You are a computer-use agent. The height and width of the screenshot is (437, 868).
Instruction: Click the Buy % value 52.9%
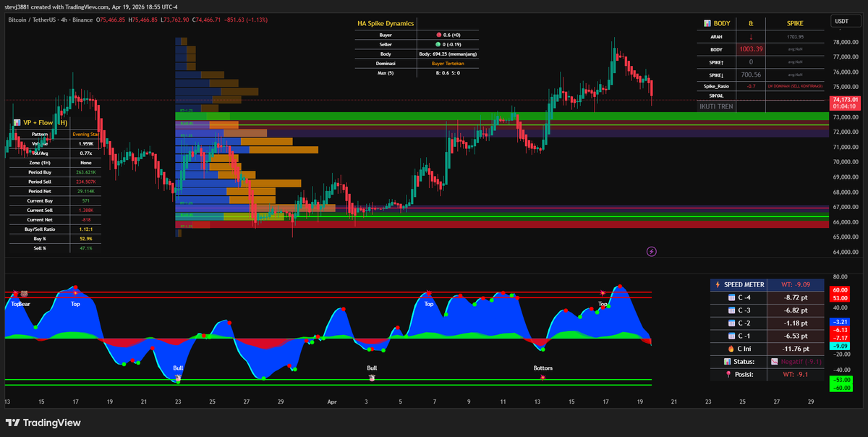click(86, 238)
